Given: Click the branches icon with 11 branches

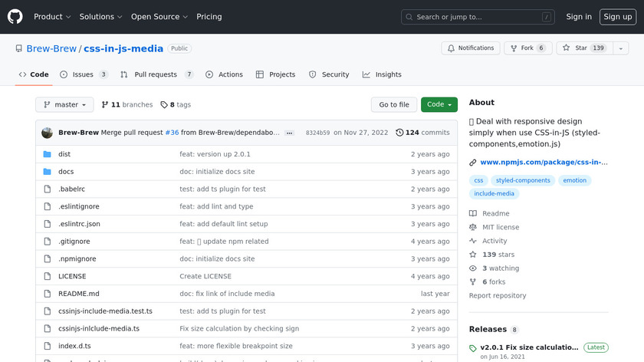Looking at the screenshot, I should pos(105,105).
